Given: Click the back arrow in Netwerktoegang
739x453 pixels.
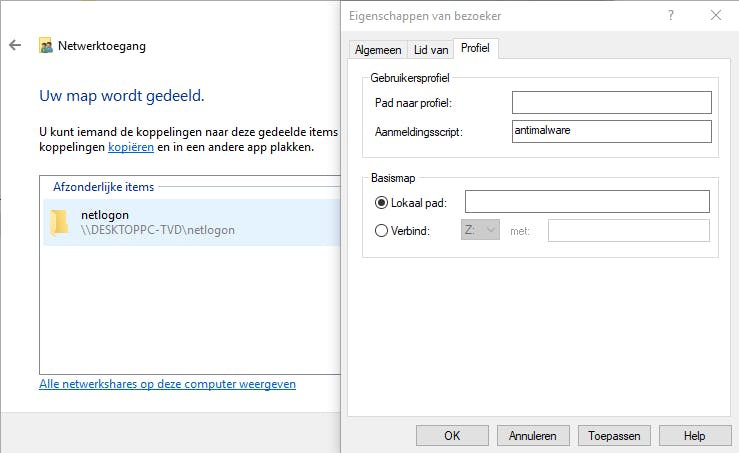Looking at the screenshot, I should 15,46.
